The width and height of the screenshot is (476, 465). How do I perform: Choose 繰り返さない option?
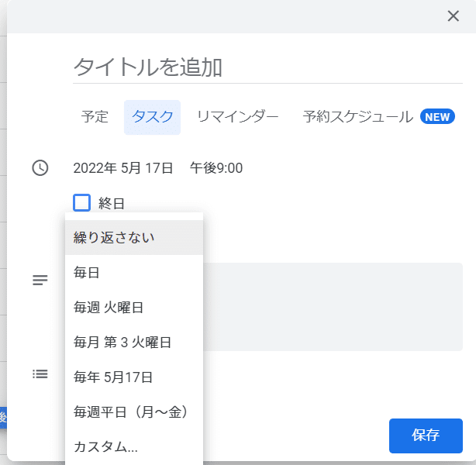[x=134, y=237]
